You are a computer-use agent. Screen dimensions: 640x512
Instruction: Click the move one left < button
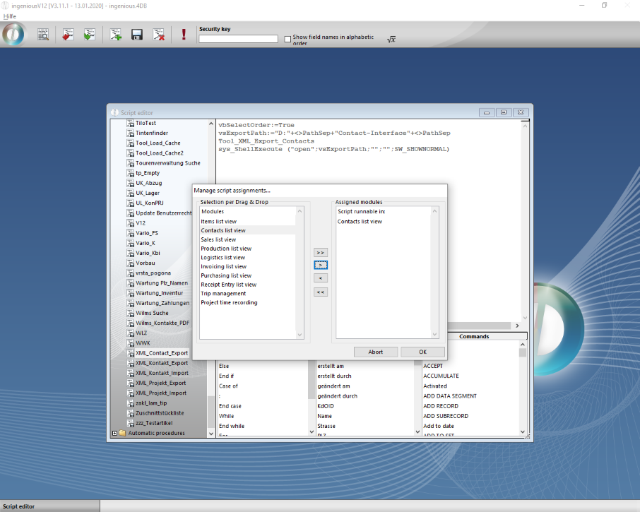tap(320, 278)
